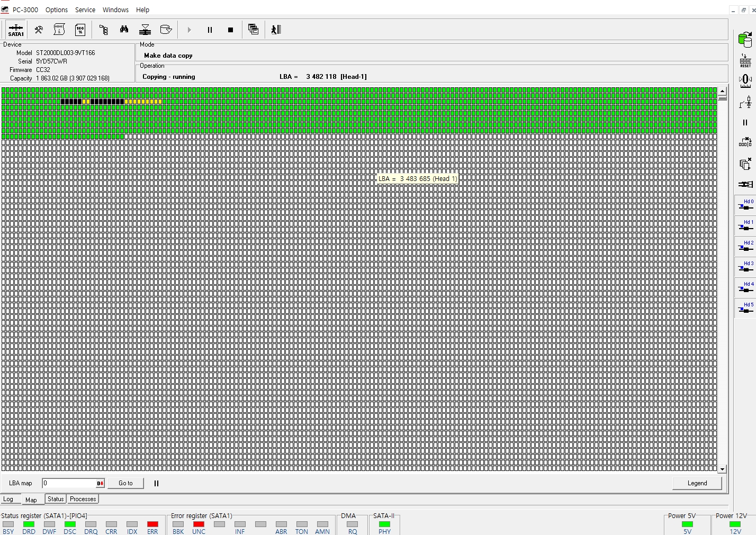Open the Options menu

57,10
